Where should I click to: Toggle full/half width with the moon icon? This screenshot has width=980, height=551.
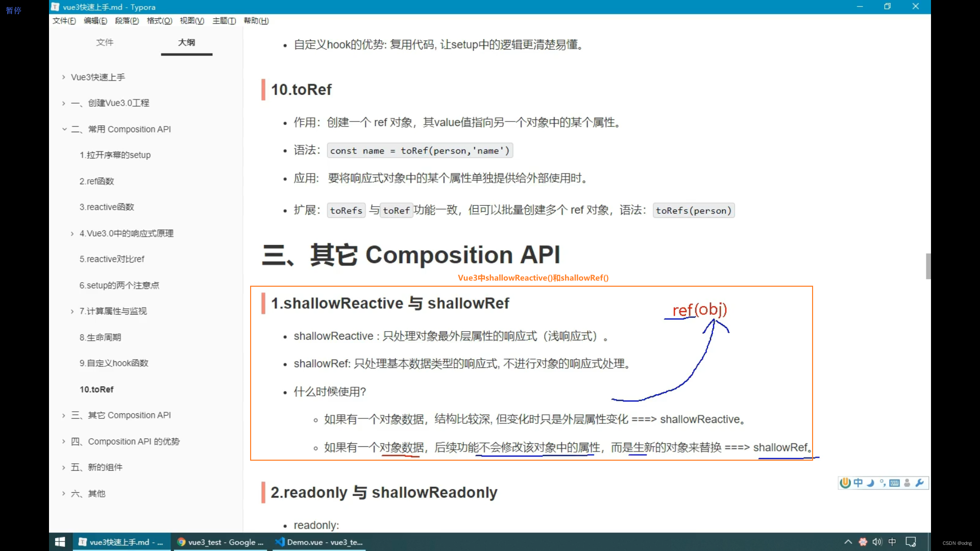[870, 483]
